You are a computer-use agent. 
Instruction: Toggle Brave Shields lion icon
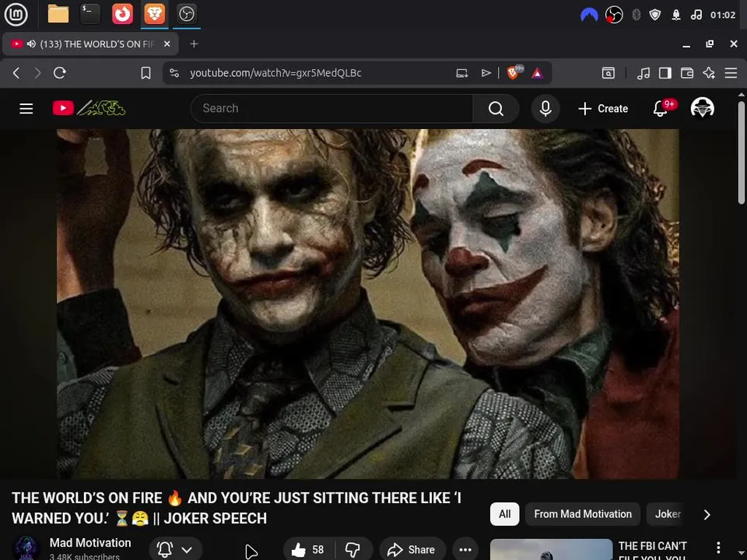(x=514, y=72)
